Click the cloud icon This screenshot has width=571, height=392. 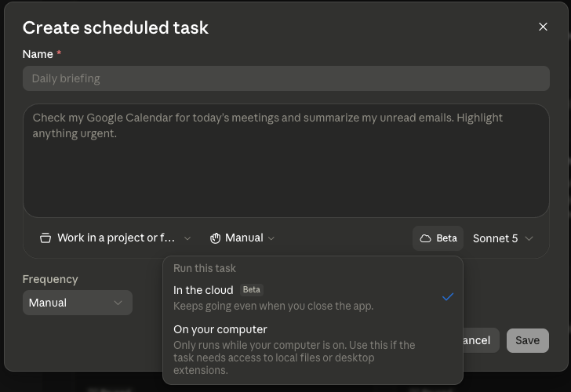(425, 238)
